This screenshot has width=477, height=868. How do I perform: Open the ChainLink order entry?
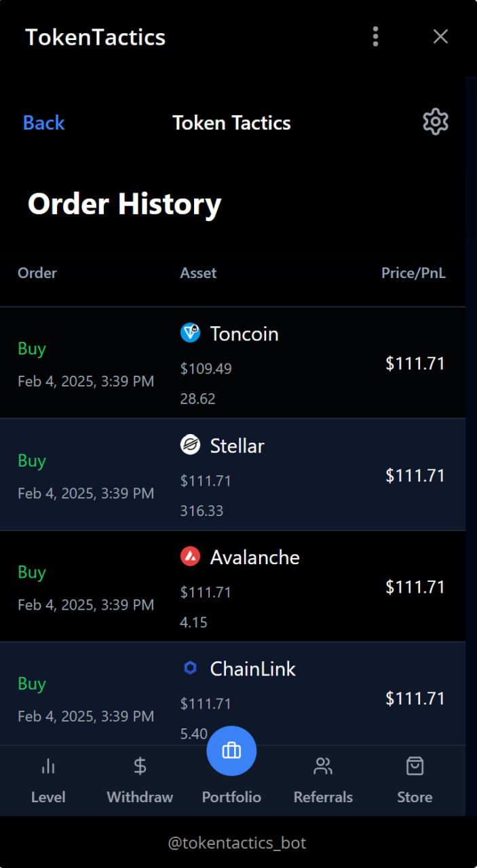[233, 694]
